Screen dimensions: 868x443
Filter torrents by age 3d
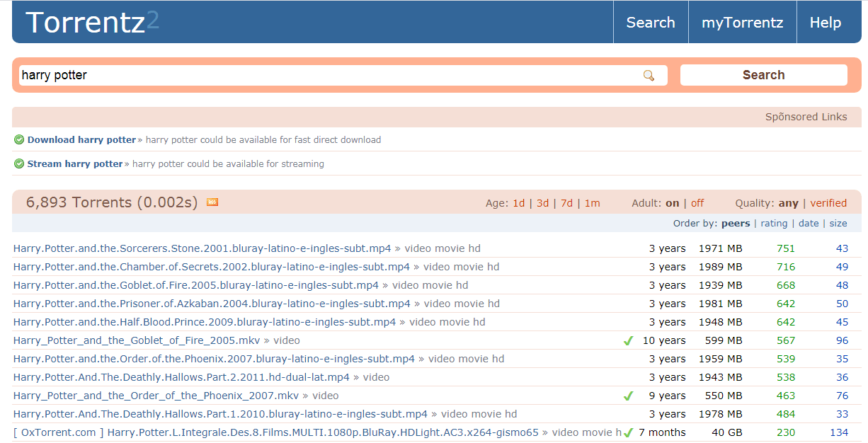pos(542,203)
